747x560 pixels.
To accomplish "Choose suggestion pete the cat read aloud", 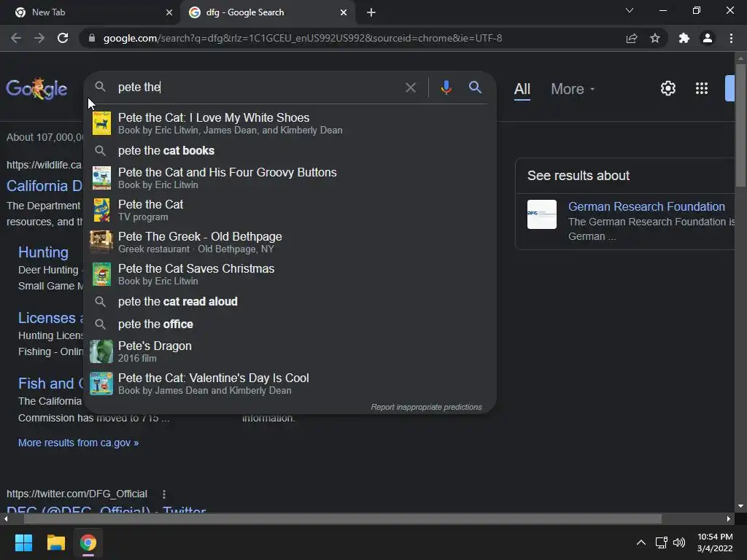I will (290, 301).
